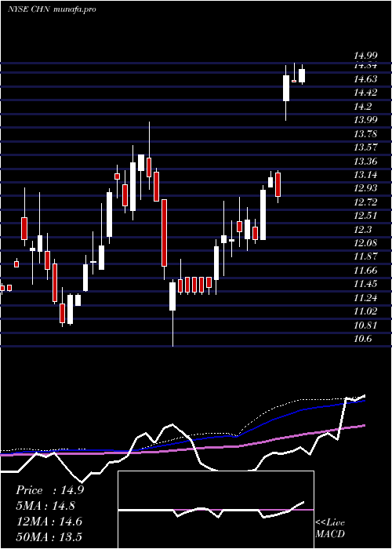Click the 13.36 price axis label
This screenshot has width=392, height=549.
click(365, 161)
